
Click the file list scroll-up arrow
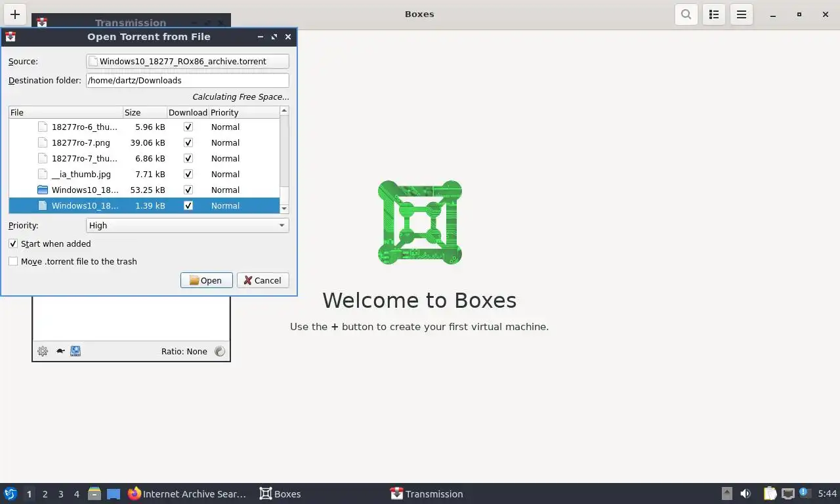pyautogui.click(x=284, y=110)
